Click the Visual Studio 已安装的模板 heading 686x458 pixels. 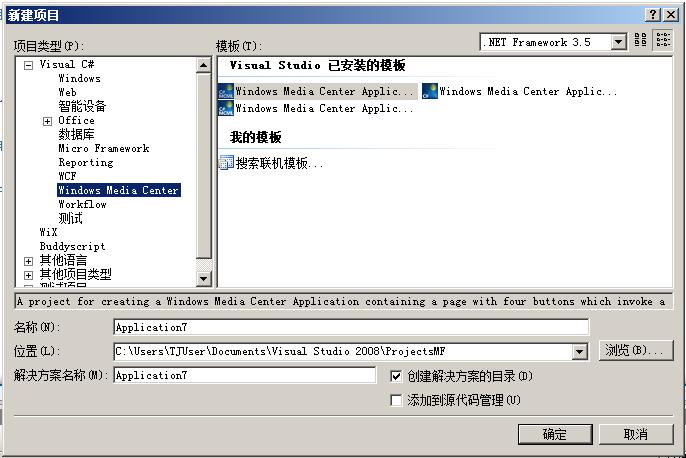(318, 66)
